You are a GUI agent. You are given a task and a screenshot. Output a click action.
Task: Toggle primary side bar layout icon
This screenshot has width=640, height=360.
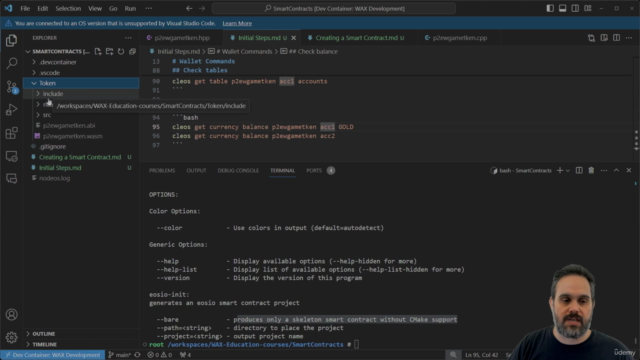point(550,8)
